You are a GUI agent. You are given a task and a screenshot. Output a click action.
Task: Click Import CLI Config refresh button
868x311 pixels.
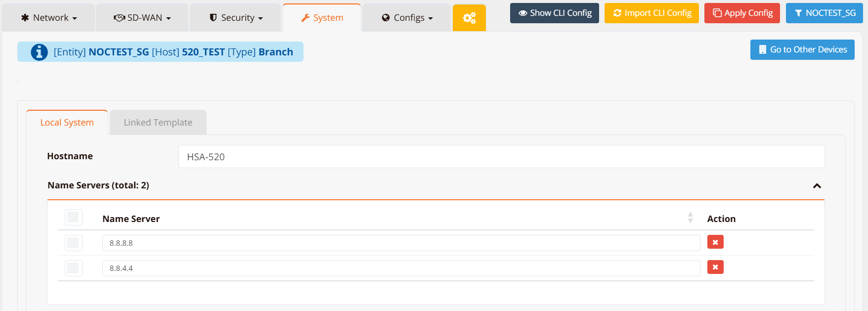pos(651,13)
